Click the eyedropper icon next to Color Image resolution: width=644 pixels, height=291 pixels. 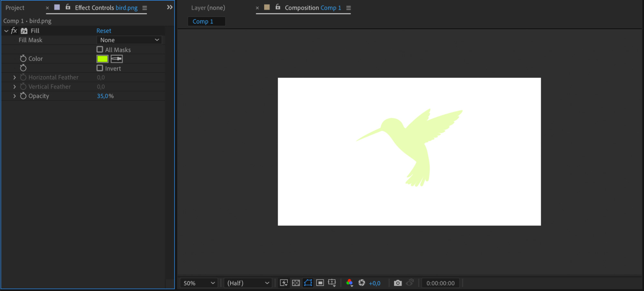[117, 59]
